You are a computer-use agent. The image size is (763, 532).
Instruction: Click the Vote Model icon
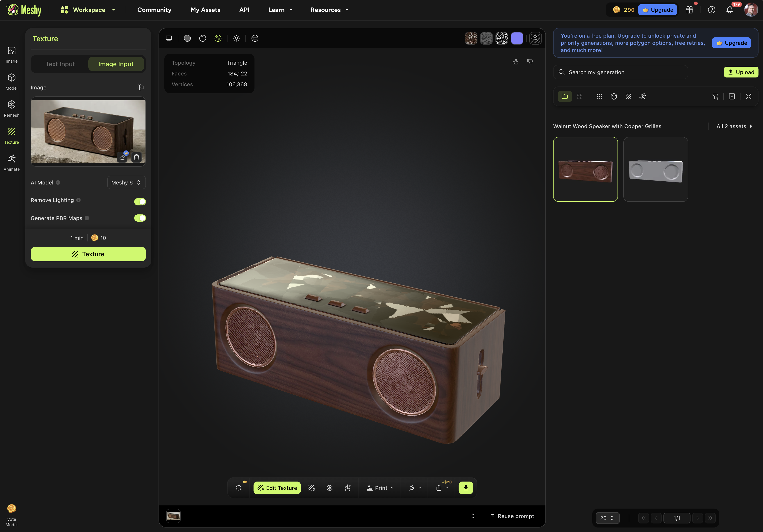[12, 515]
